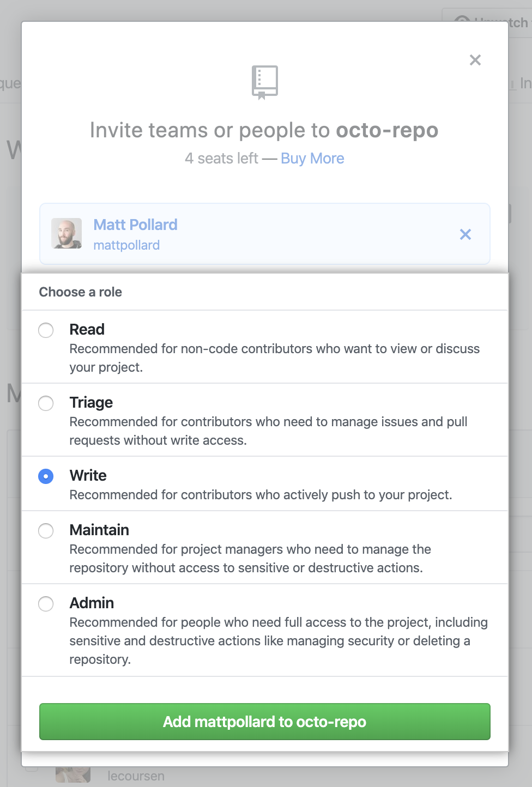Click the Write role description text
Screen dimensions: 532x787
(x=261, y=495)
